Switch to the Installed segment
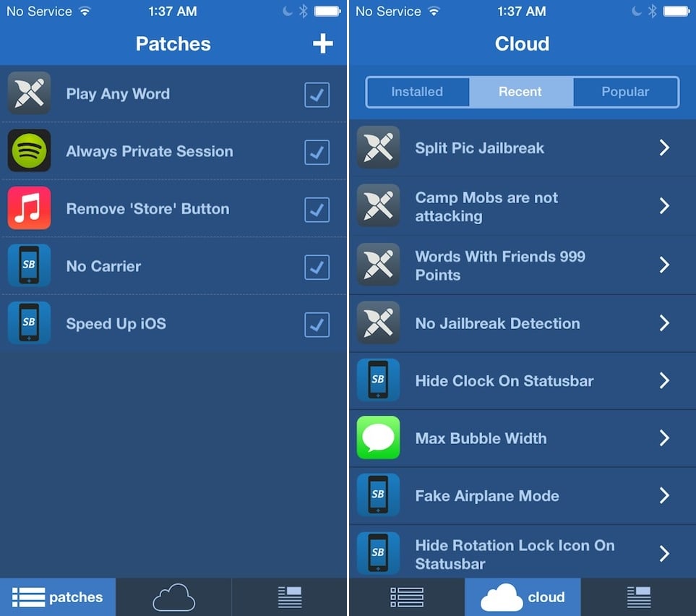Viewport: 696px width, 616px height. pos(417,92)
